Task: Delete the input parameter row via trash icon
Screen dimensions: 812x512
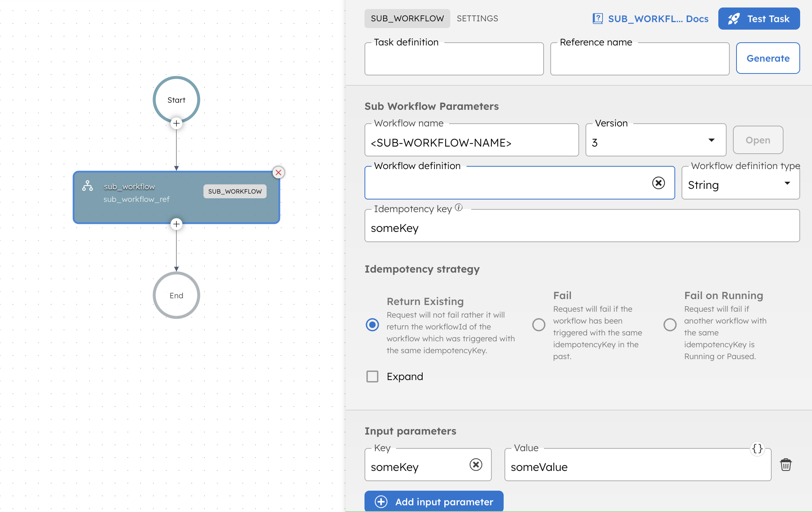Action: point(786,465)
